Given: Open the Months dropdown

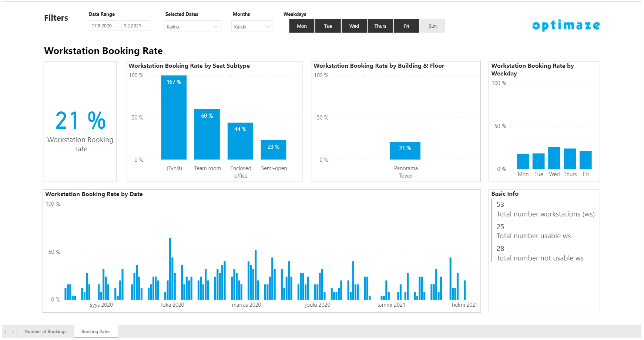Looking at the screenshot, I should pos(252,26).
